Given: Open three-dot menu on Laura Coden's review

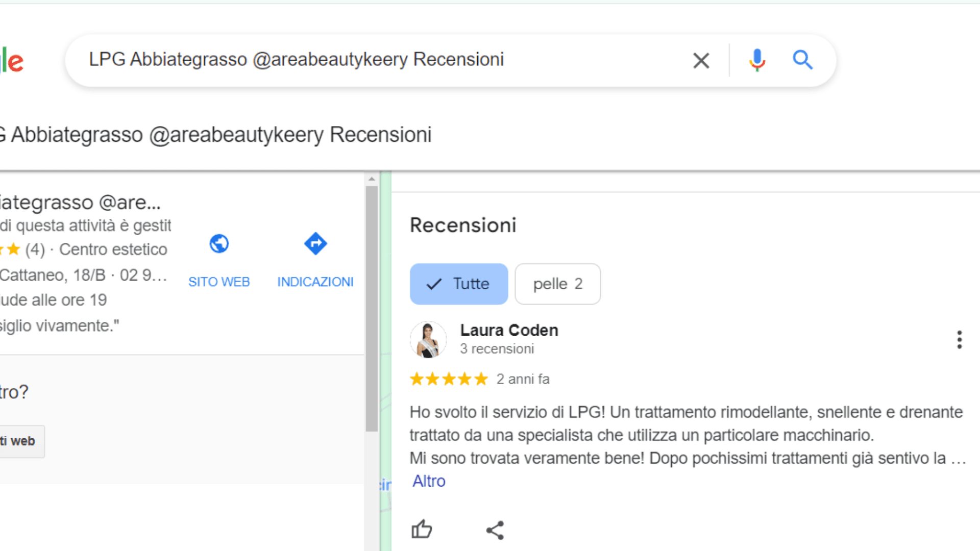Looking at the screenshot, I should [x=959, y=339].
